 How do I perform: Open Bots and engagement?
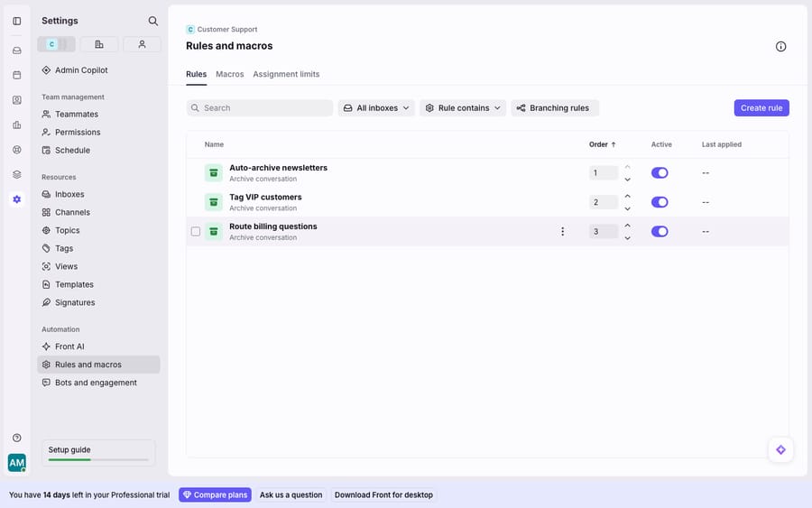98,383
